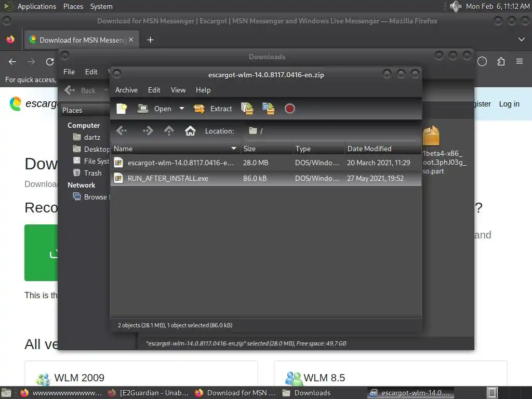Close the Download for MSN Messenger tab

tap(131, 39)
